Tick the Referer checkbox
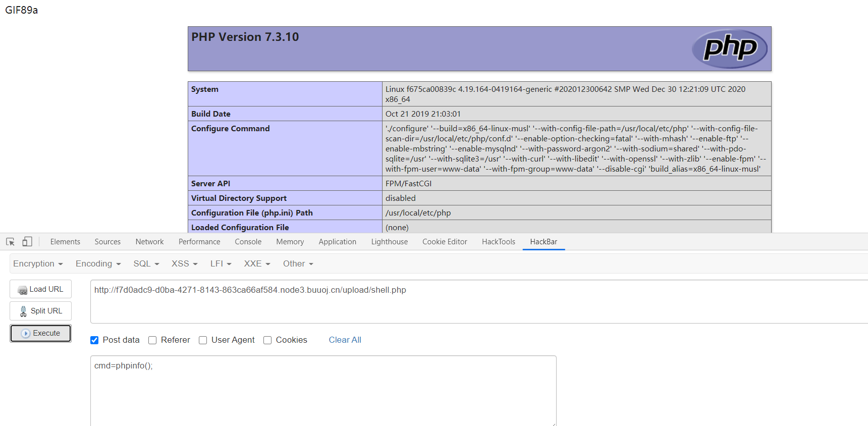This screenshot has height=426, width=868. 152,340
